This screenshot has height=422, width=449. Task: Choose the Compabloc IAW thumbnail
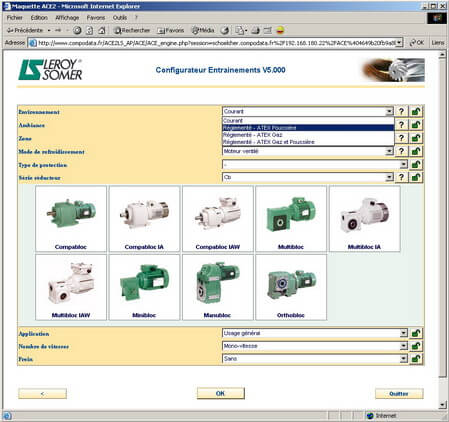[218, 219]
